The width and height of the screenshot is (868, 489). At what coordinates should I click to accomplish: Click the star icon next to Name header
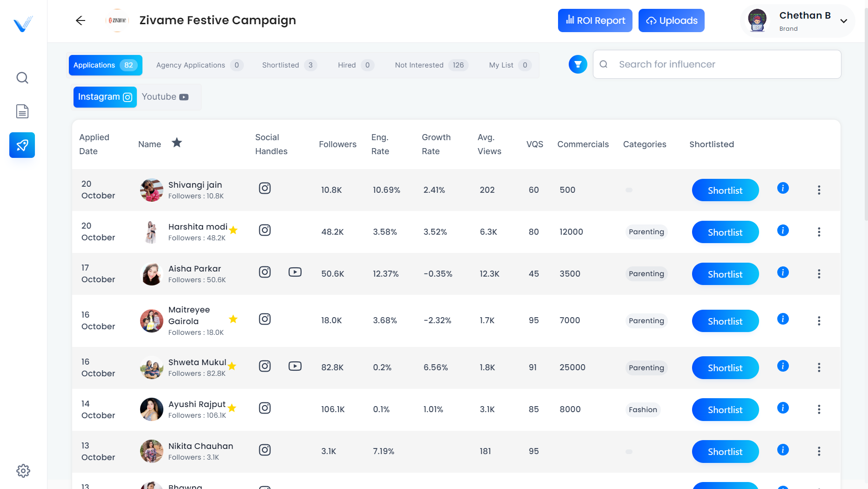[177, 143]
